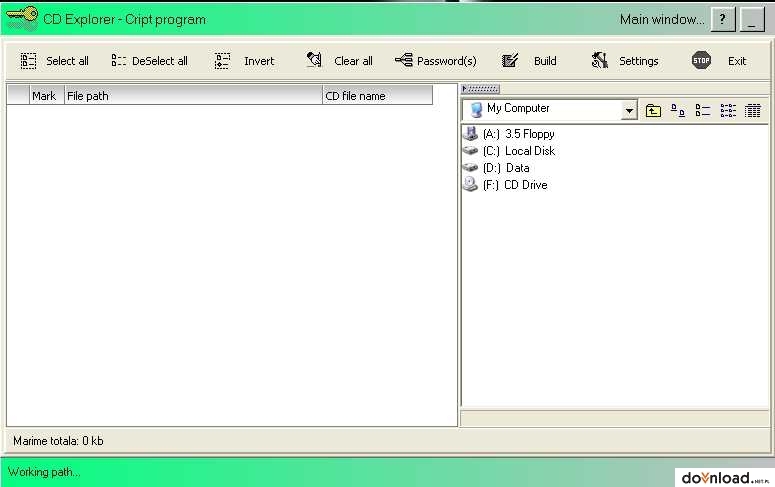Click the Clear all label
The width and height of the screenshot is (775, 487).
pyautogui.click(x=353, y=61)
